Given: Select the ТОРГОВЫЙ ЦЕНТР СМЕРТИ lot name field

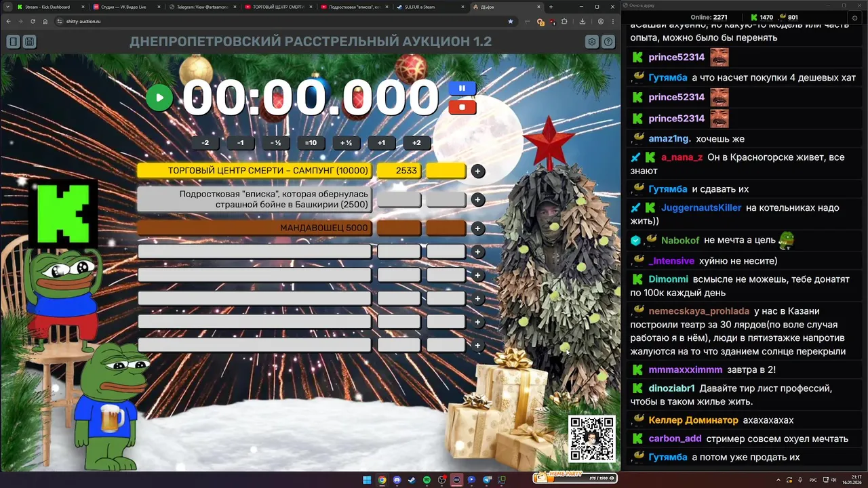Looking at the screenshot, I should (254, 171).
